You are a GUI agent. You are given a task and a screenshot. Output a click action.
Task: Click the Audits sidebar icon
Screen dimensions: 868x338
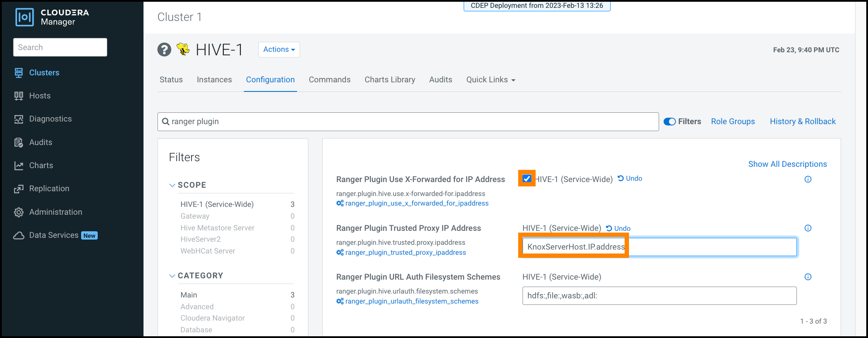(x=18, y=142)
